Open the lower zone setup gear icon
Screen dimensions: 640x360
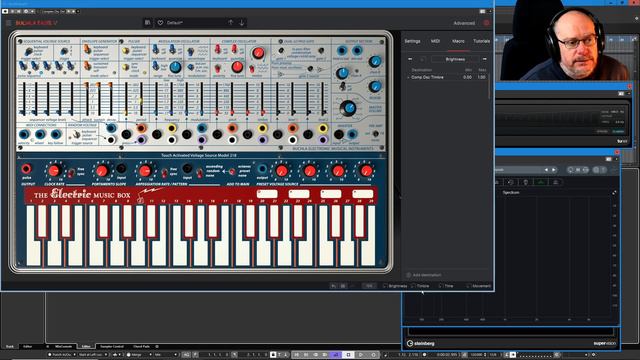(157, 347)
